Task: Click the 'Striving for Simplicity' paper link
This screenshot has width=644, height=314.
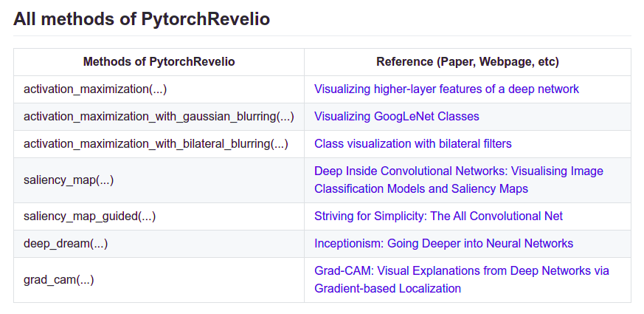Action: pyautogui.click(x=438, y=216)
